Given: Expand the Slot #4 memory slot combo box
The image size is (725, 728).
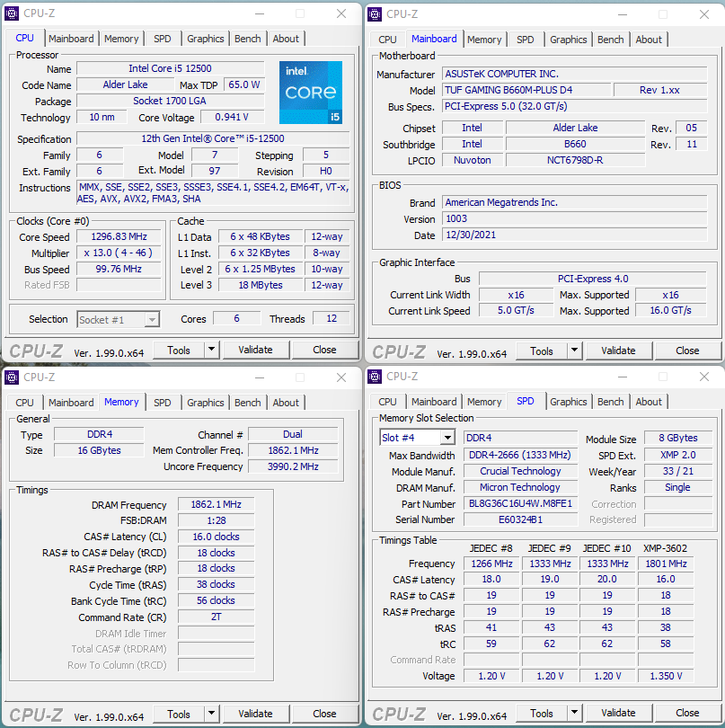Looking at the screenshot, I should coord(447,438).
